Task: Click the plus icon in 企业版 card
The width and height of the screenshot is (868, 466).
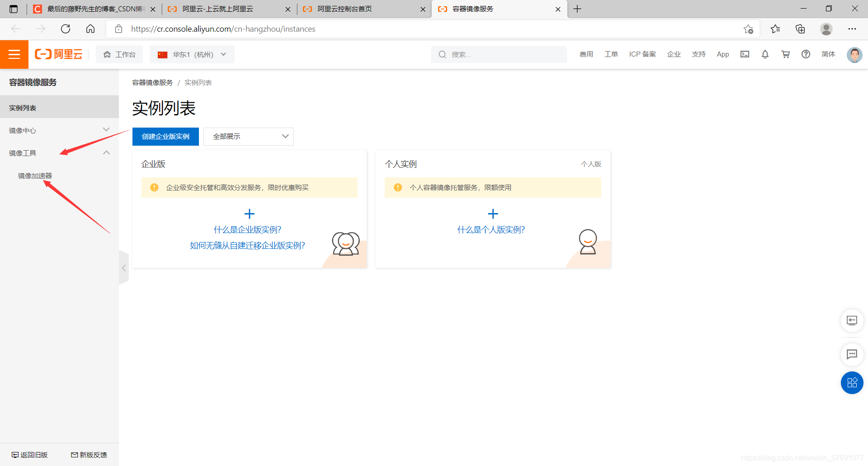Action: coord(249,214)
